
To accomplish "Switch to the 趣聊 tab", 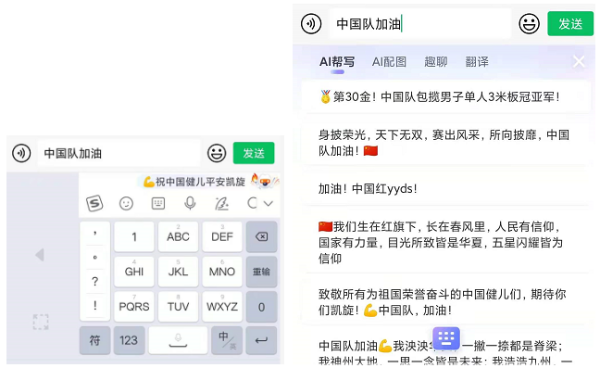I will (436, 62).
